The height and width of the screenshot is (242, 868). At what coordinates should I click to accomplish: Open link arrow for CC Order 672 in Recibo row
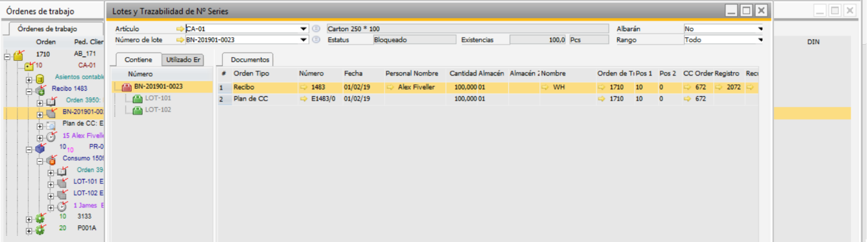click(688, 87)
